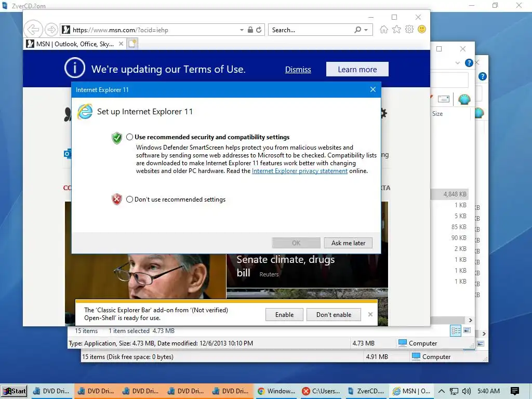Close the Internet Explorer 11 setup dialog
Screen dimensions: 532x399
tap(373, 89)
